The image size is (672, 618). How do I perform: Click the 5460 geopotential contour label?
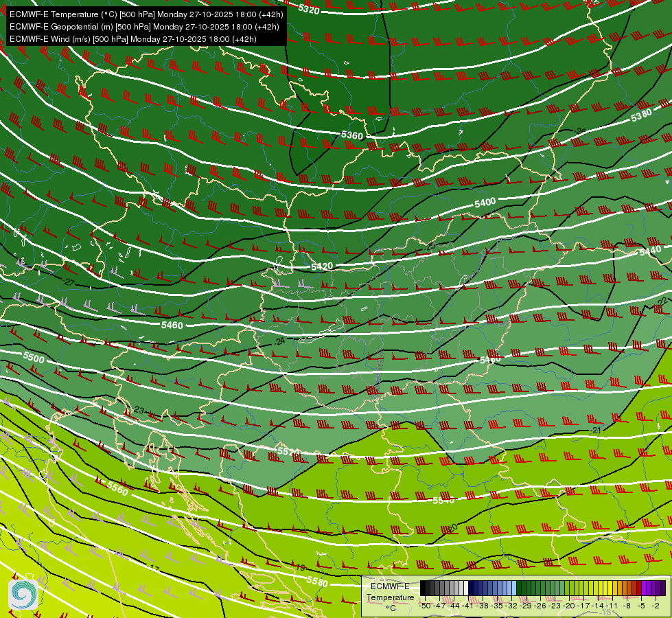point(172,325)
